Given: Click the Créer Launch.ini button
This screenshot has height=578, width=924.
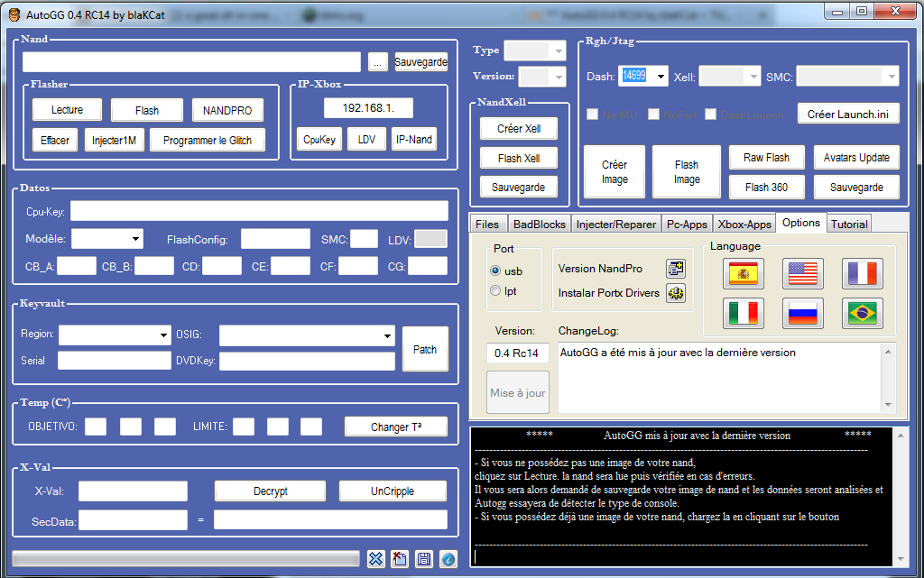Looking at the screenshot, I should tap(848, 114).
